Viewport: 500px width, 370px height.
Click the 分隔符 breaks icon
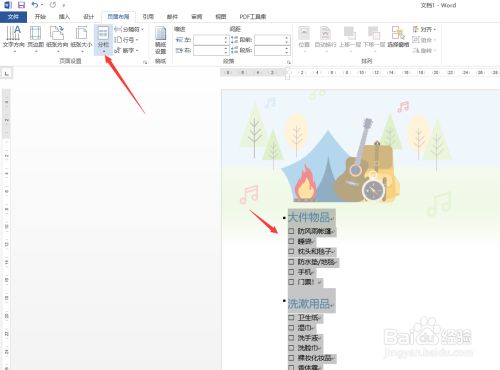[x=118, y=29]
